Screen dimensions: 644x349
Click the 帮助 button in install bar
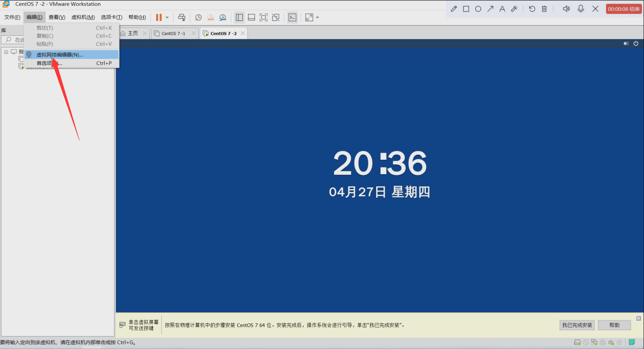click(614, 325)
